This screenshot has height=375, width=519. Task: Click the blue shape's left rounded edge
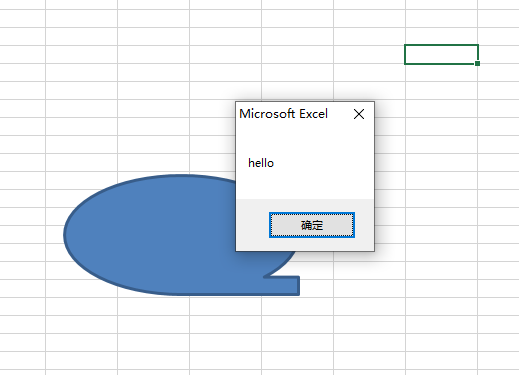coord(68,235)
